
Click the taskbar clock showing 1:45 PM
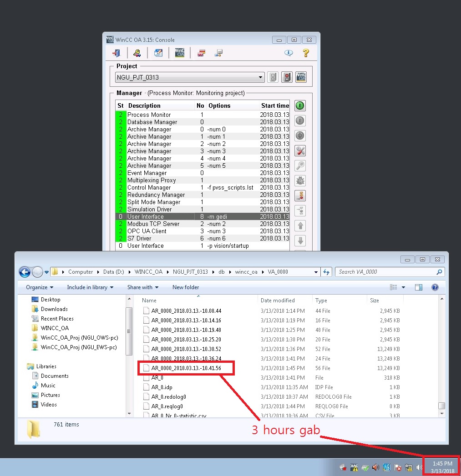coord(442,467)
